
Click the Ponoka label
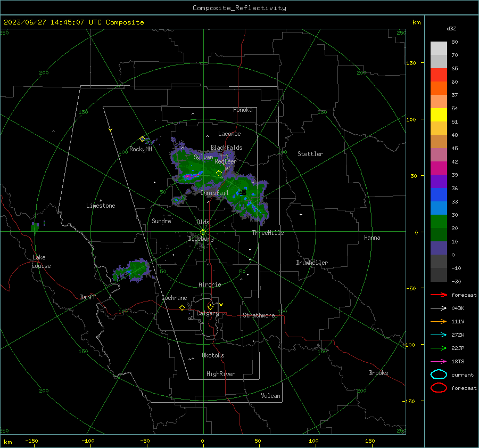coord(243,110)
